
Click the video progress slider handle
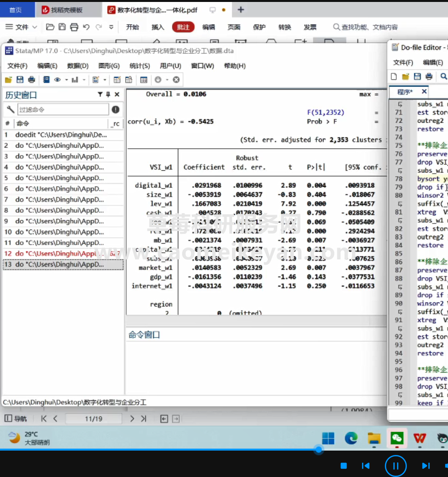pos(319,450)
